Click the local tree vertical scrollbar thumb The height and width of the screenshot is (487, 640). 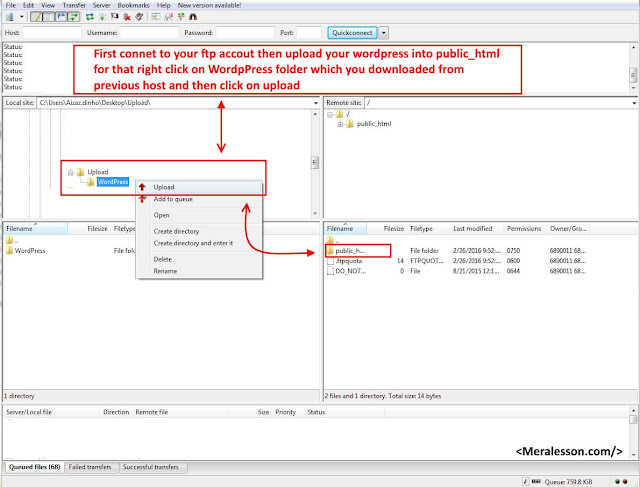(x=315, y=162)
